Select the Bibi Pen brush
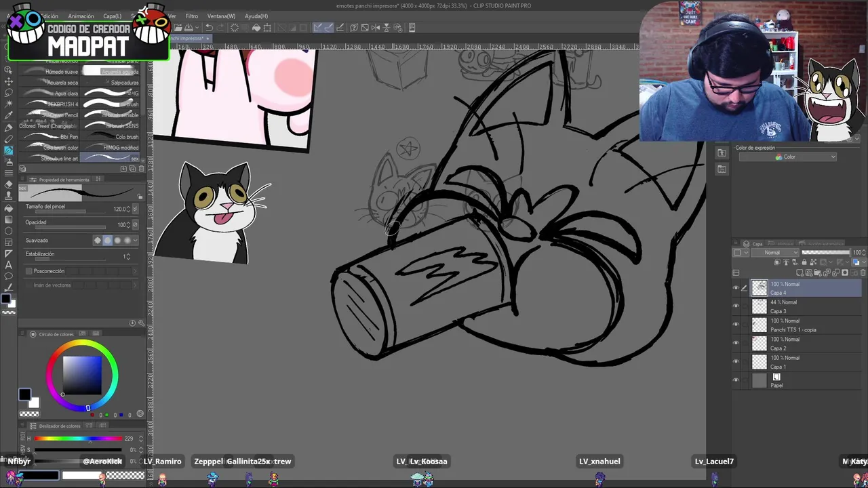The width and height of the screenshot is (868, 488). (50, 137)
